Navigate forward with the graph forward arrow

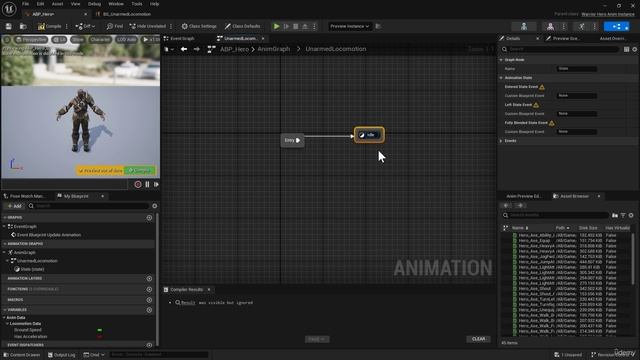click(196, 49)
